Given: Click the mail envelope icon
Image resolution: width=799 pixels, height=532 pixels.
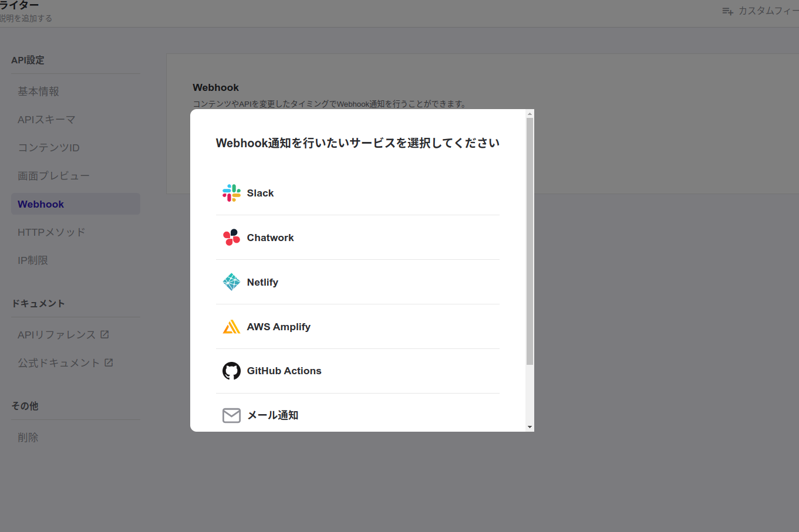Looking at the screenshot, I should (x=231, y=415).
